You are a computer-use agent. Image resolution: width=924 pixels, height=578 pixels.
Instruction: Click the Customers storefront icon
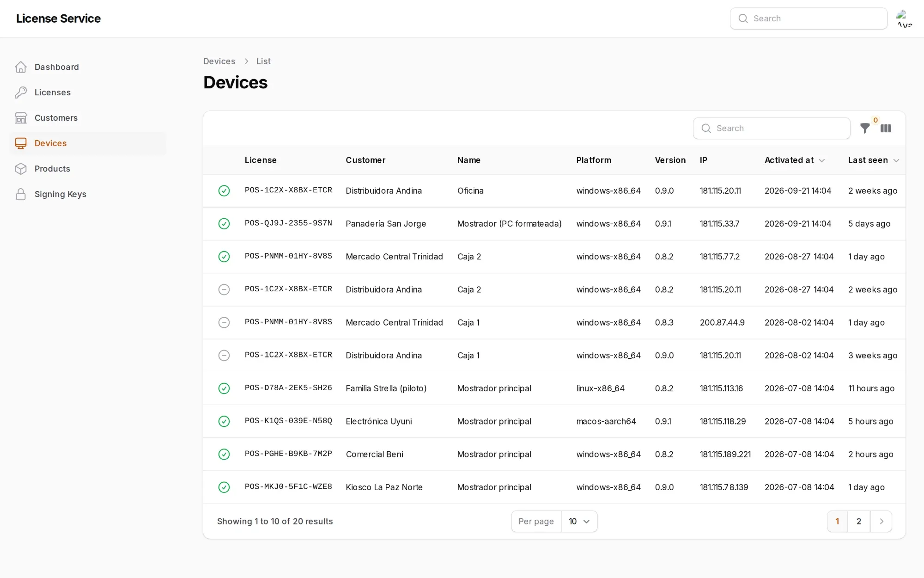[x=21, y=118]
